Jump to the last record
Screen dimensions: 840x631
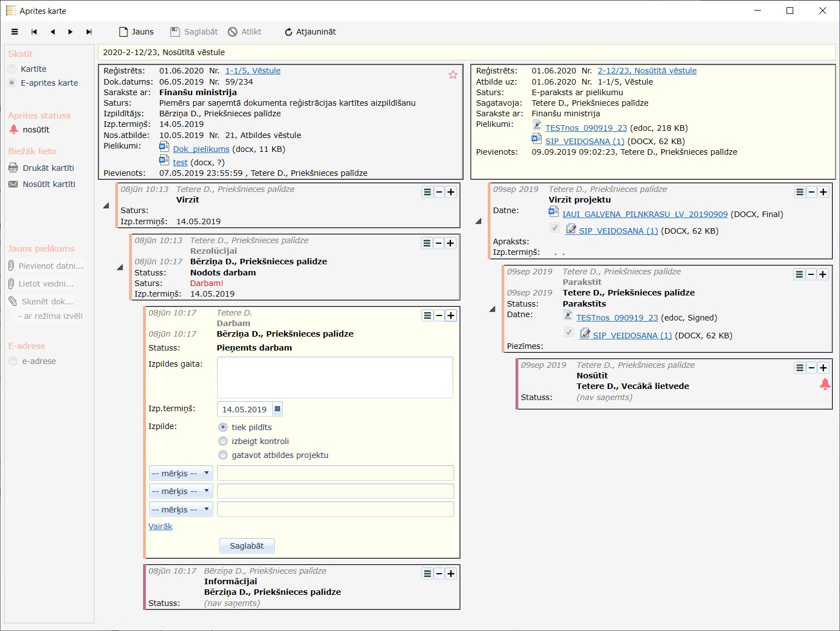pos(89,32)
